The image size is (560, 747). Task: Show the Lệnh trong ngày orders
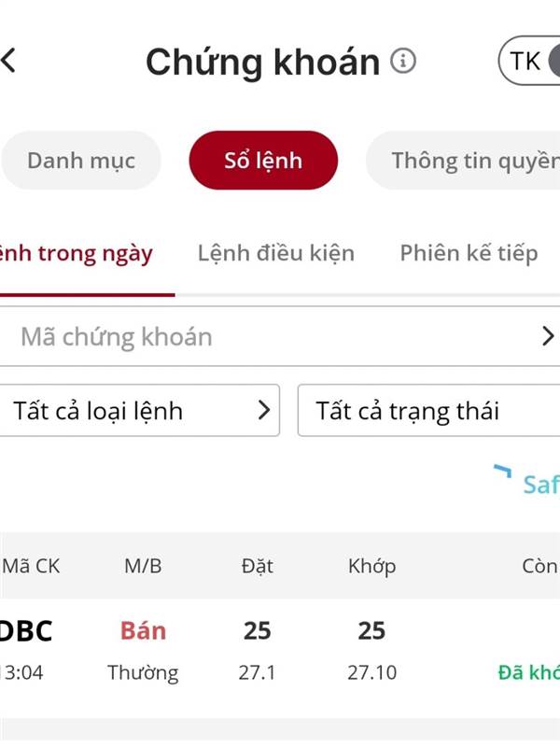tap(77, 253)
